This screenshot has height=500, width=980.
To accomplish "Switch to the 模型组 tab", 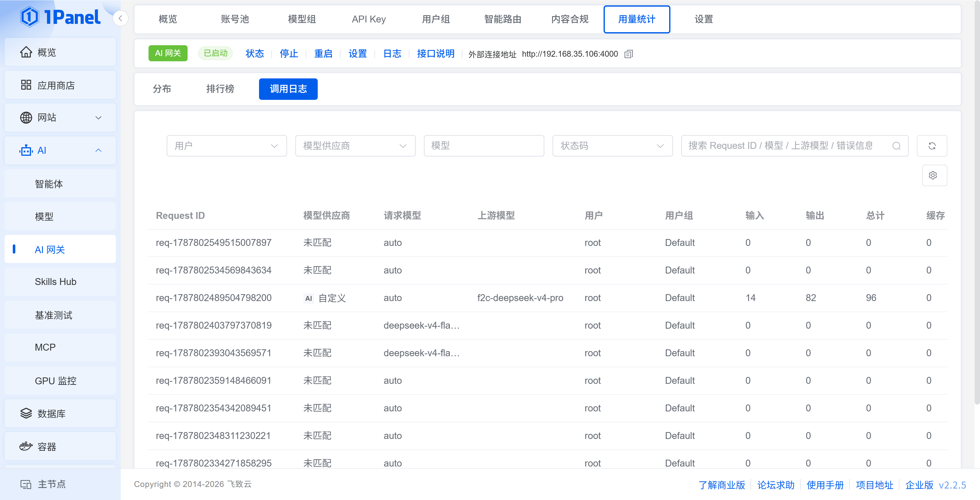I will tap(302, 19).
